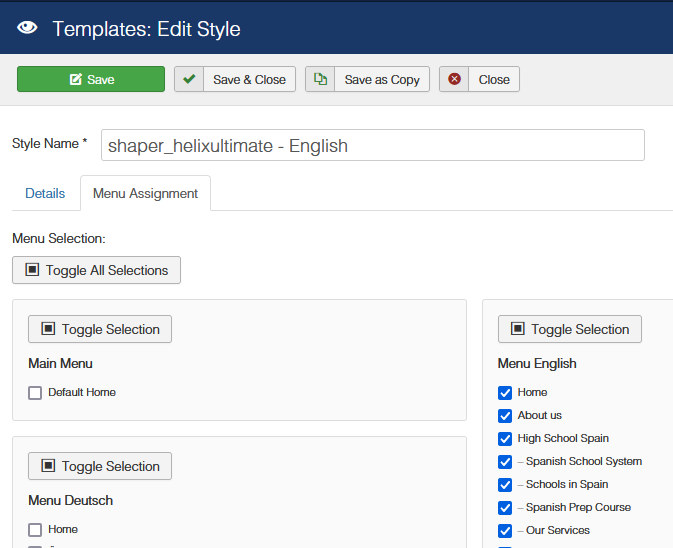Check the Default Home checkbox
673x548 pixels.
[x=35, y=393]
